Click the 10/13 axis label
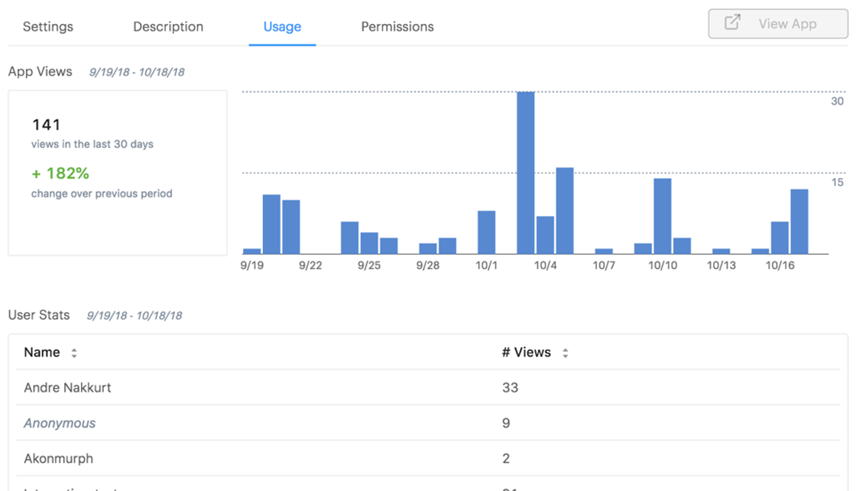This screenshot has height=491, width=868. 721,266
